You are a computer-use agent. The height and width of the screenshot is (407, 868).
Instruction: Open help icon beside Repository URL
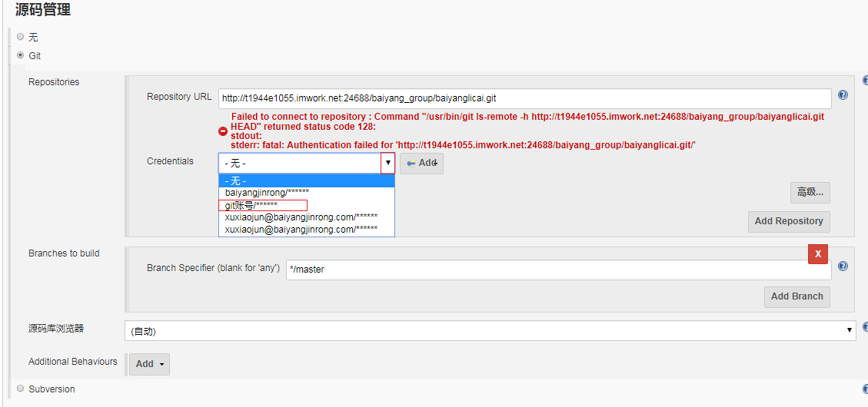coord(843,95)
